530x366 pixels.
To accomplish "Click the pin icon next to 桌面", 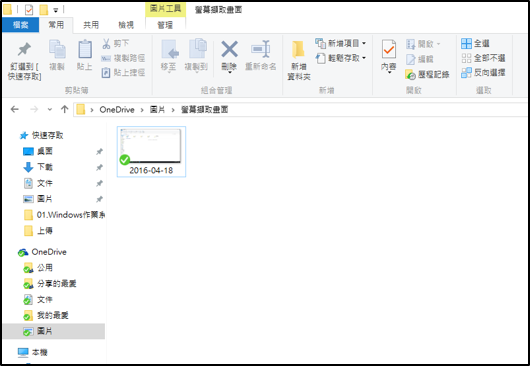I will (99, 151).
